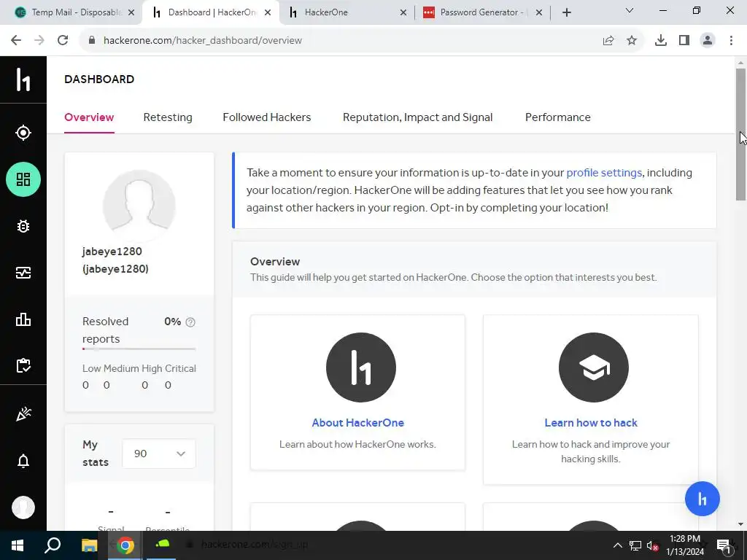Show hidden system tray icons chevron
The height and width of the screenshot is (560, 747).
(x=617, y=545)
